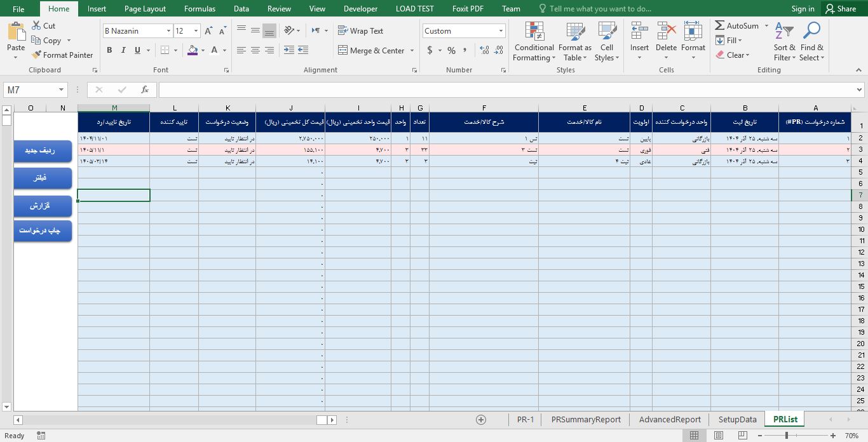Viewport: 868px width, 442px height.
Task: Click the ردیف جدید button
Action: pos(43,151)
